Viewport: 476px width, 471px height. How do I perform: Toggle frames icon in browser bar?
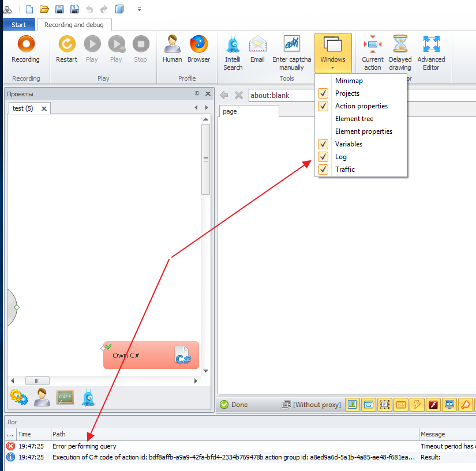click(x=385, y=405)
